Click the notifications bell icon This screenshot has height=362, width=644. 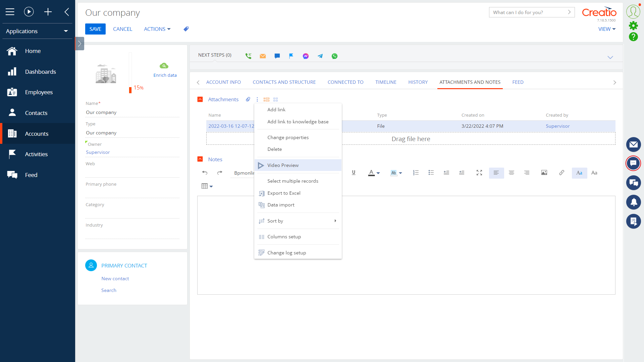(633, 202)
